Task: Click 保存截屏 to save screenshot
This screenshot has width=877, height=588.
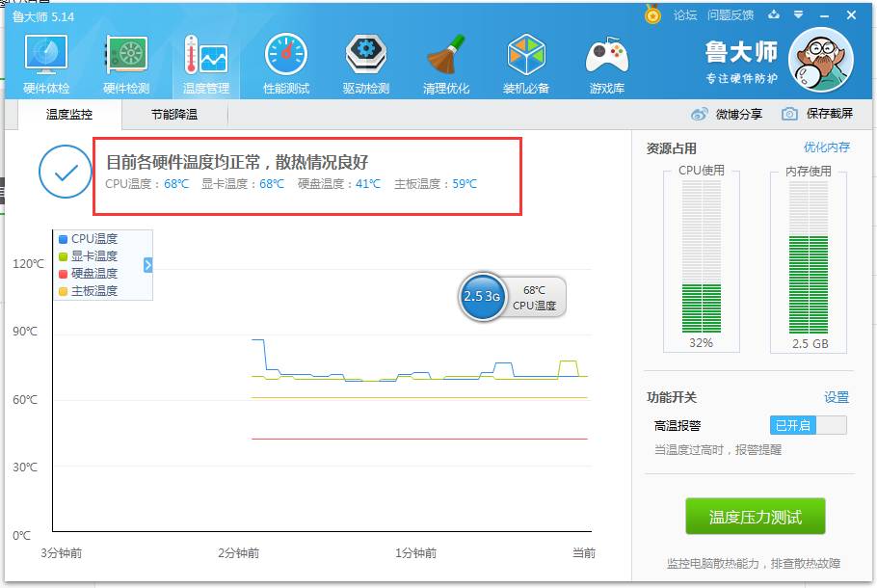Action: tap(830, 114)
